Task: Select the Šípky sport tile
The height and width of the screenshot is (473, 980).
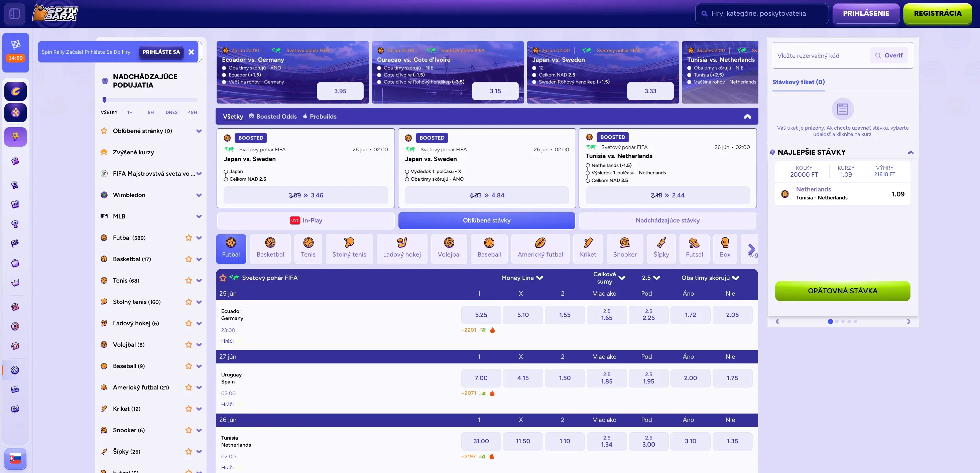Action: (x=661, y=249)
